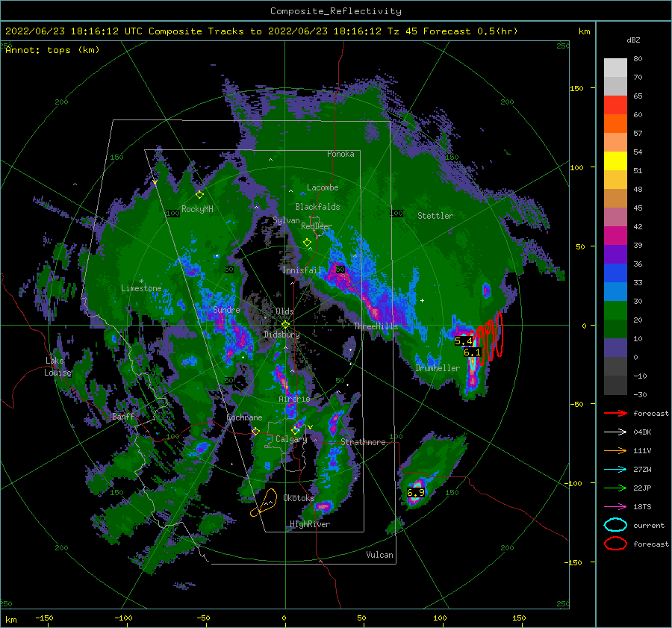Click the Composite_Reflectivity title
The height and width of the screenshot is (628, 672).
[336, 11]
